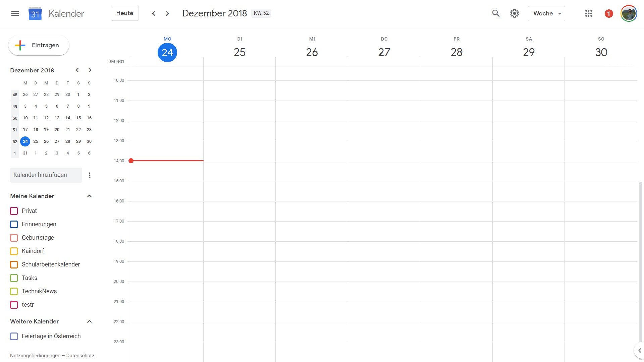Open the Google apps grid
The height and width of the screenshot is (362, 644).
pos(588,13)
